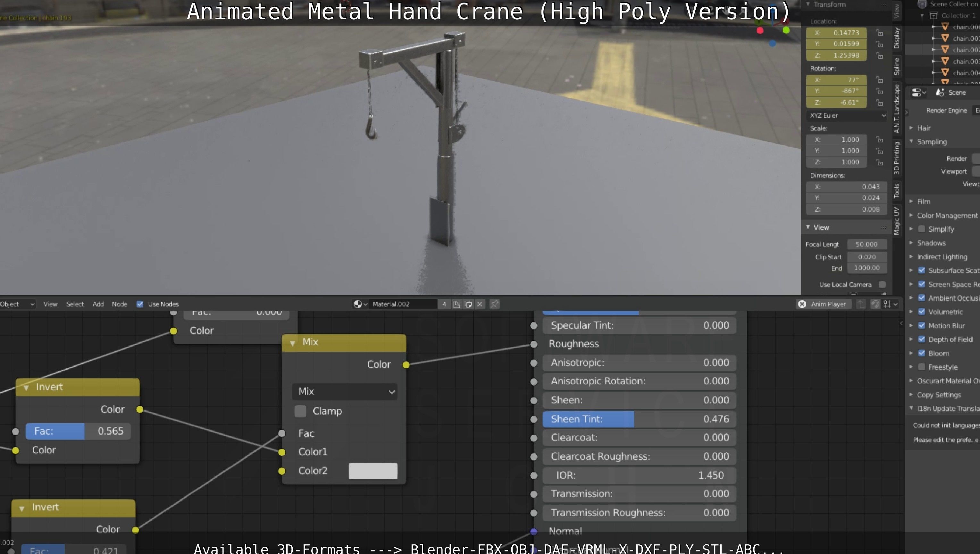The height and width of the screenshot is (554, 980).
Task: Toggle the fake user icon for Material.002
Action: [x=456, y=304]
